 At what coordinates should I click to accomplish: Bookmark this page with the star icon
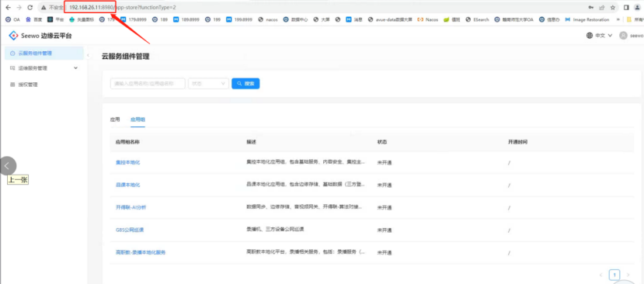612,8
